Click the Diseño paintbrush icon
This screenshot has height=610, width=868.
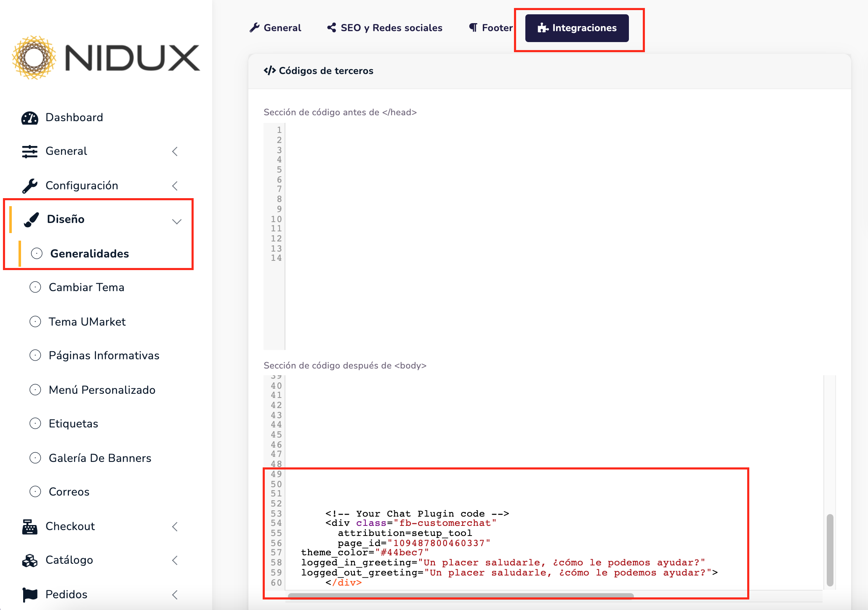click(31, 220)
